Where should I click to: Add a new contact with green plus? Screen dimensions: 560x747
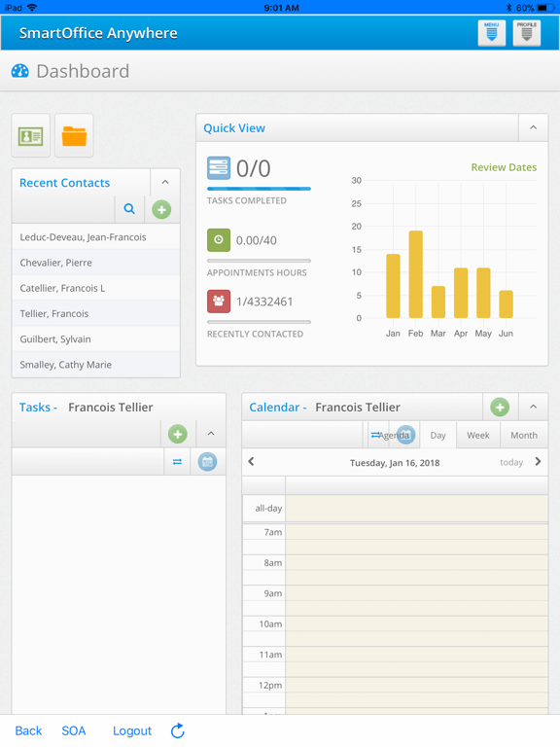(x=161, y=209)
